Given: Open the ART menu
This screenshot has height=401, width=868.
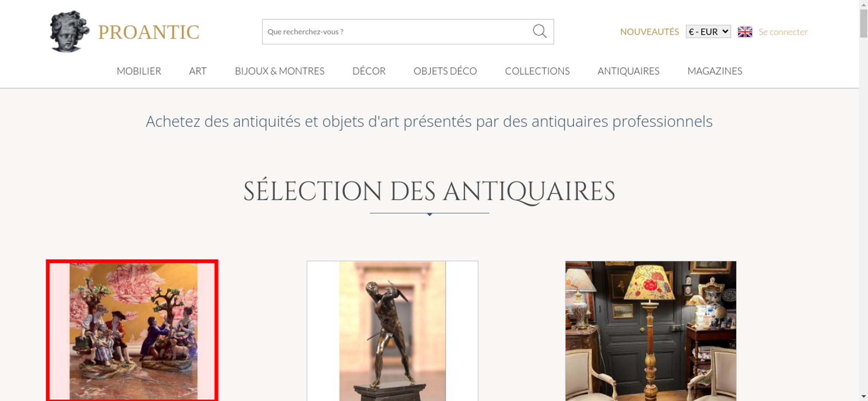Looking at the screenshot, I should pos(198,71).
